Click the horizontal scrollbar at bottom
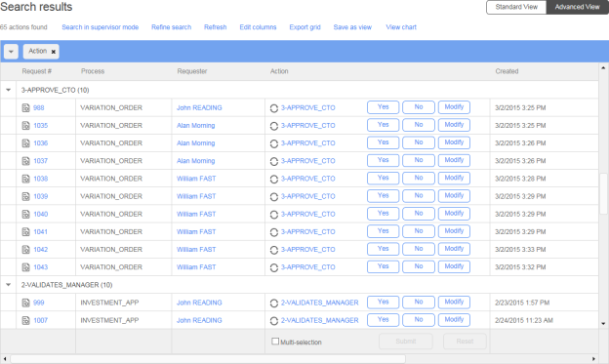 (x=208, y=359)
